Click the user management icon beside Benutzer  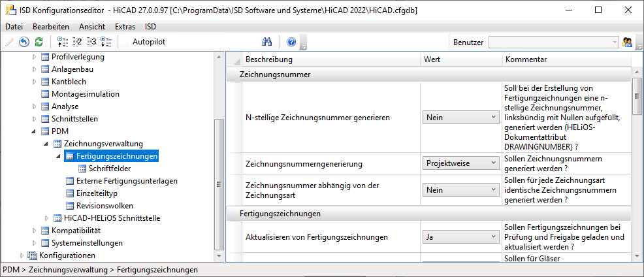point(627,42)
